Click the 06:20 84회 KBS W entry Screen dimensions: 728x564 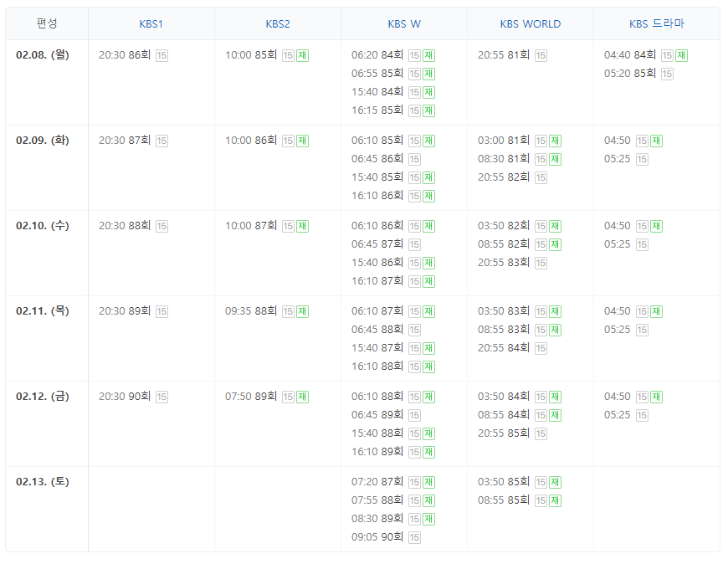pyautogui.click(x=377, y=54)
